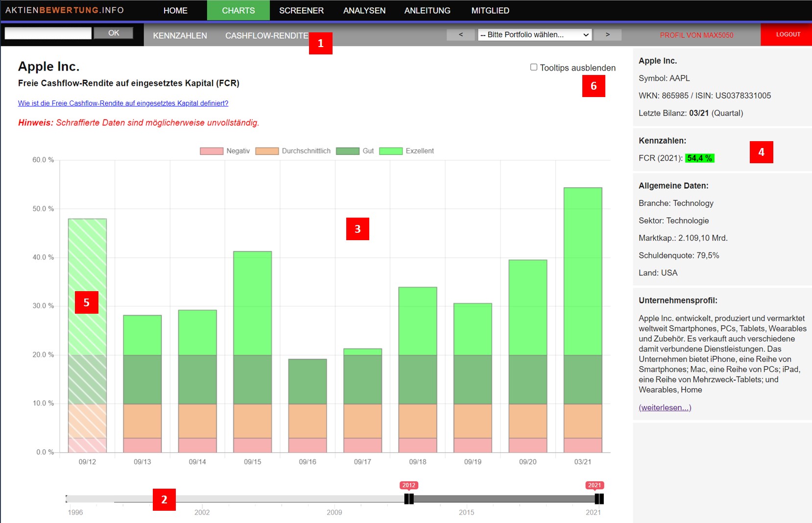Click the 03/21 chart bar
The width and height of the screenshot is (812, 523).
point(583,320)
